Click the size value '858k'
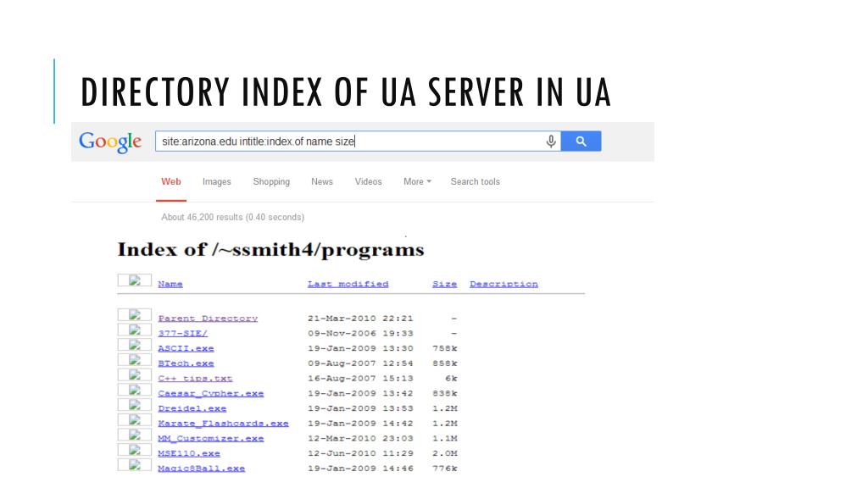The image size is (868, 488). 444,363
